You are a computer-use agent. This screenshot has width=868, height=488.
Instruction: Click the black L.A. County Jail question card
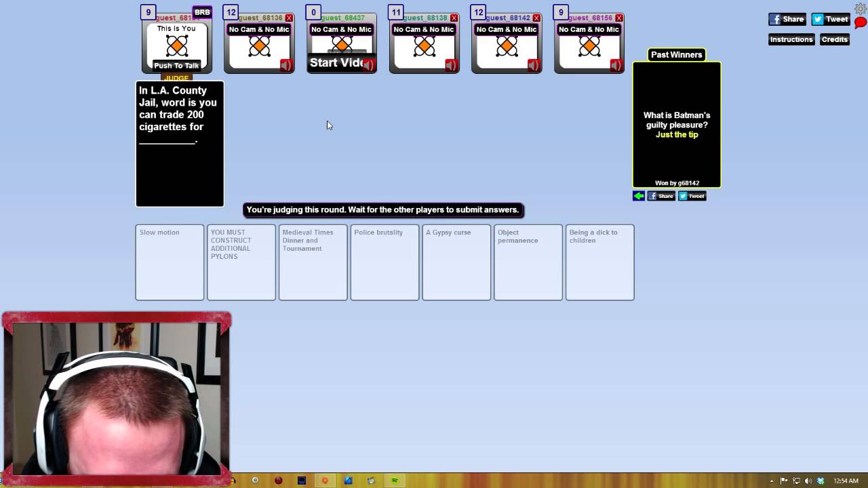click(x=180, y=144)
